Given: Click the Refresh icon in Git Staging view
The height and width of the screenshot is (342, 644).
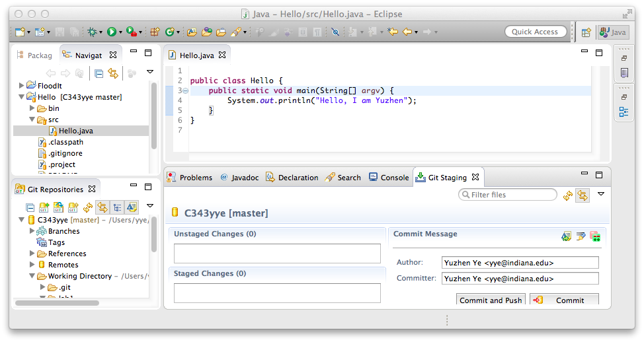Looking at the screenshot, I should coord(567,195).
